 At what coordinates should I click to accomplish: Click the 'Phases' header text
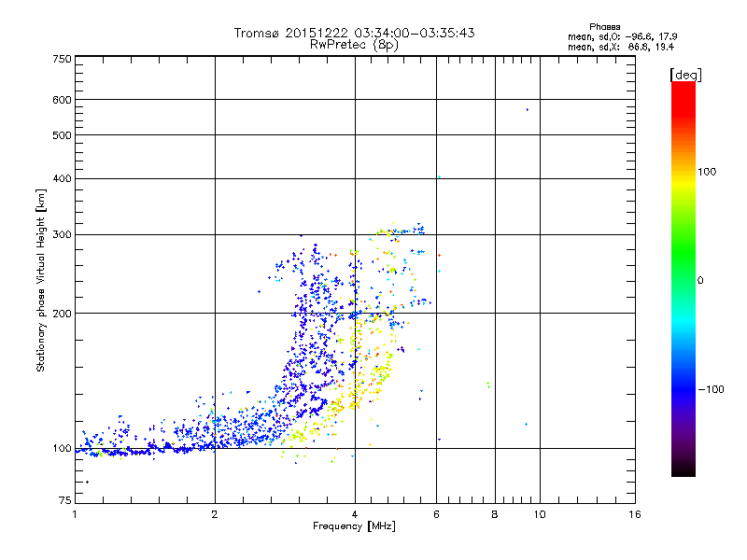[604, 27]
